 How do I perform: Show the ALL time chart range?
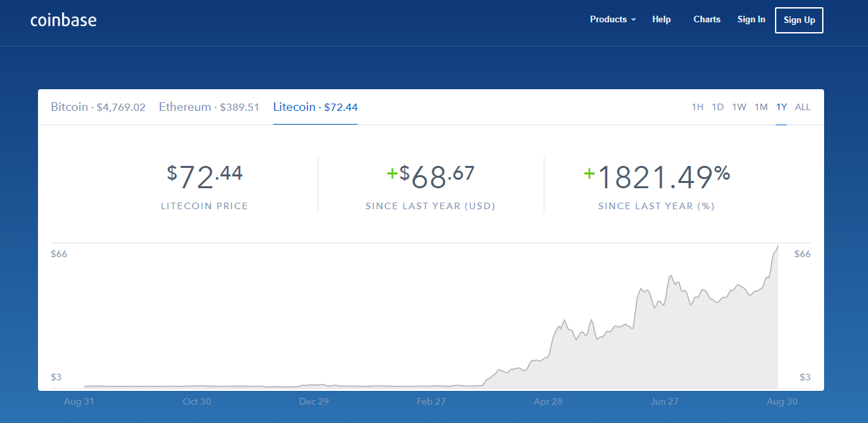[x=802, y=107]
